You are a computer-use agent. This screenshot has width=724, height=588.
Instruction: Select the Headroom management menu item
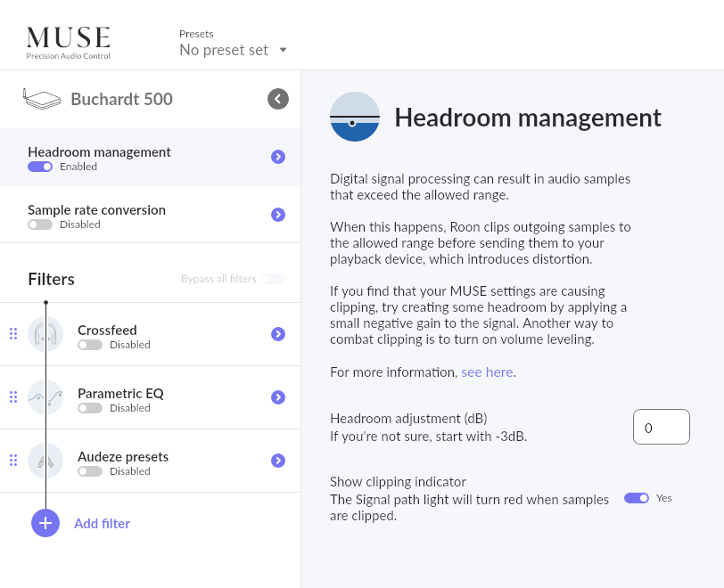click(150, 158)
